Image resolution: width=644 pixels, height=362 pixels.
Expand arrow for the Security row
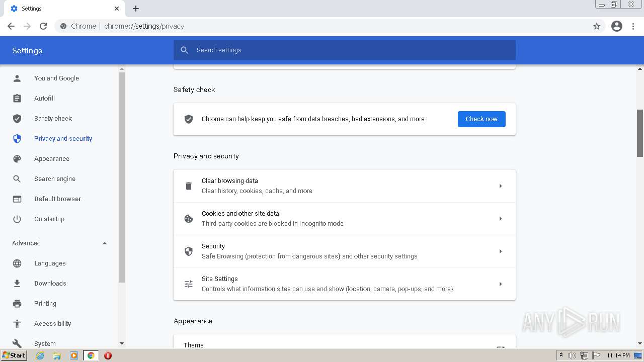click(501, 251)
